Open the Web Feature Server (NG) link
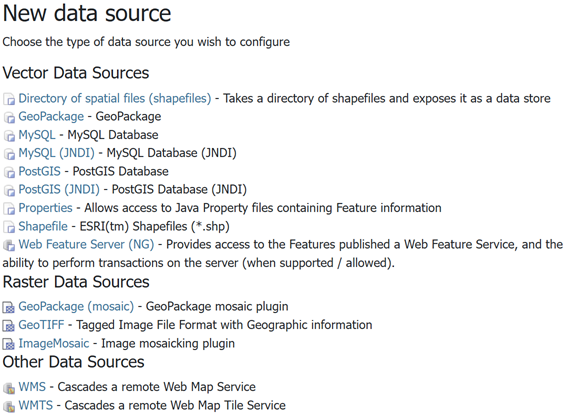Screen dimensions: 567x417 coord(86,244)
